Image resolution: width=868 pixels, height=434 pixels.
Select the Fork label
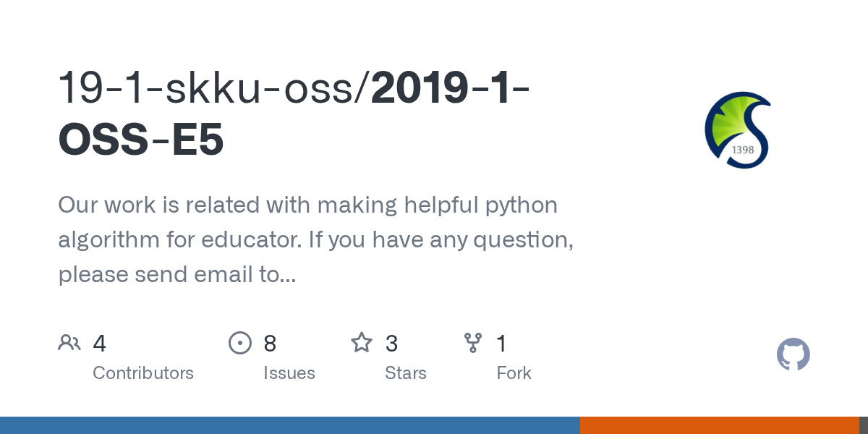(x=514, y=373)
